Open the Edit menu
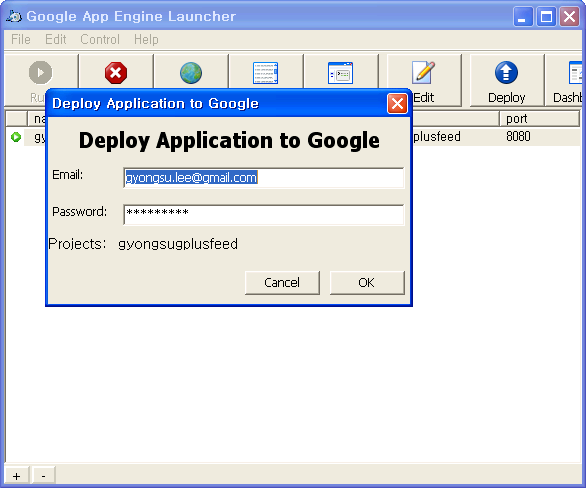Screen dimensions: 586x488 pyautogui.click(x=56, y=39)
